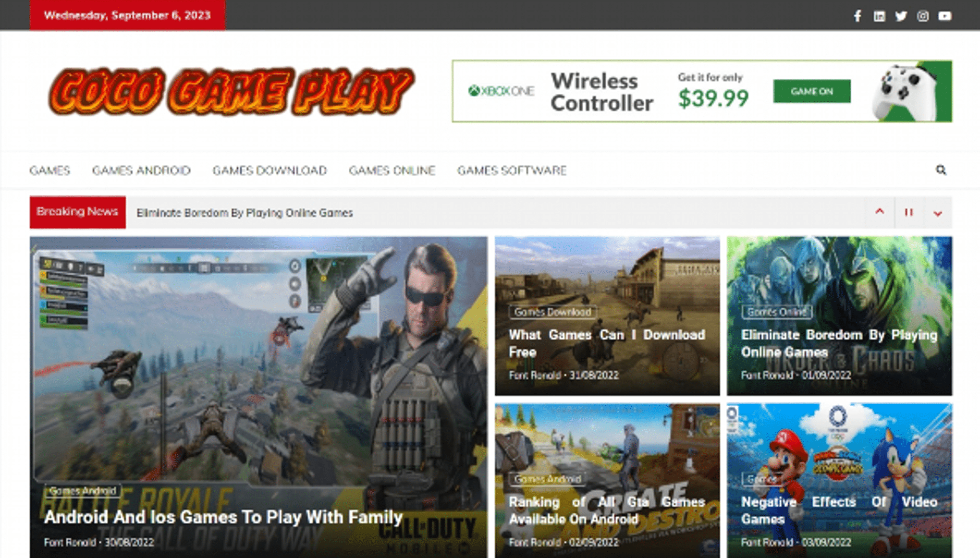Image resolution: width=980 pixels, height=558 pixels.
Task: Open the Games Android menu item
Action: (x=141, y=170)
